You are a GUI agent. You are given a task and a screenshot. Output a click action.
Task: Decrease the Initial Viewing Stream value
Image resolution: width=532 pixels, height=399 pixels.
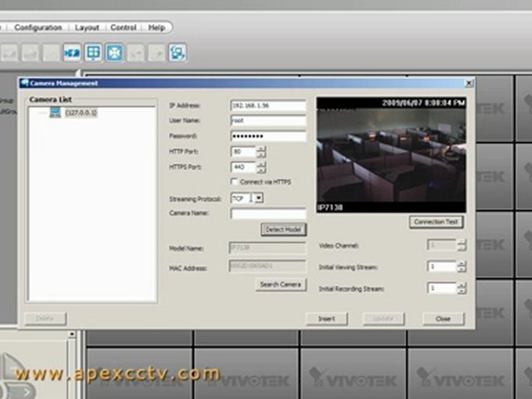[x=462, y=270]
